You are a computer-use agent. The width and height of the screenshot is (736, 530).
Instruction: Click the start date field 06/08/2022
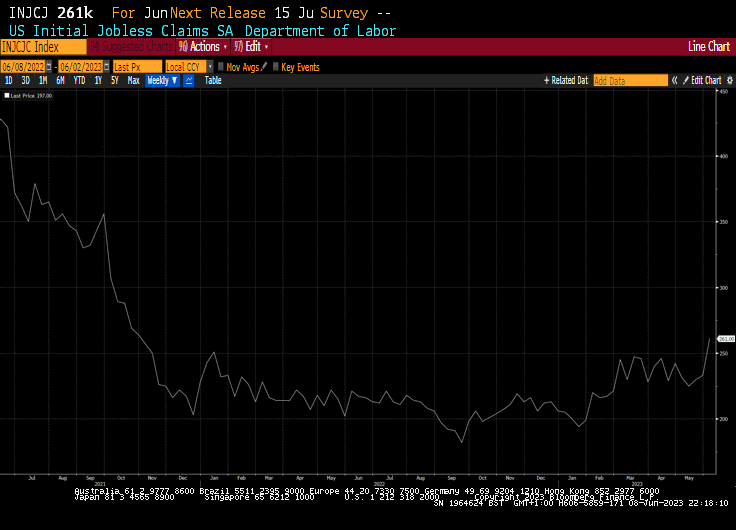(x=23, y=67)
